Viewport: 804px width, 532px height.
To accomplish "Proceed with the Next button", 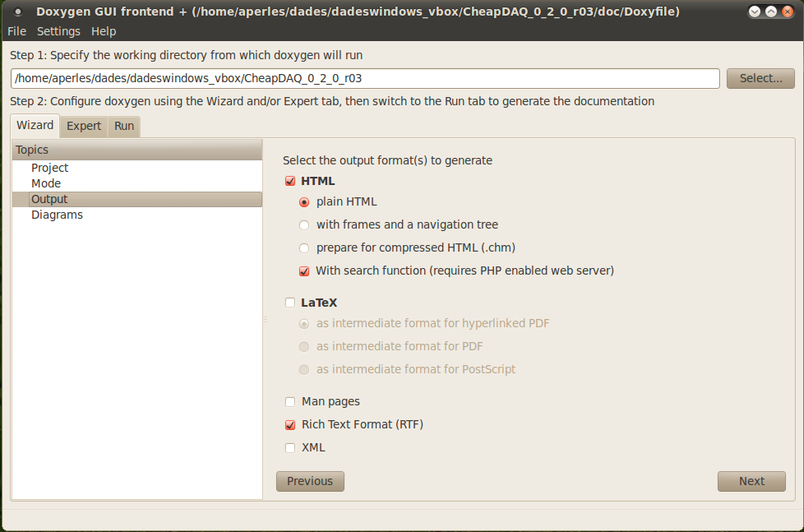I will pyautogui.click(x=751, y=481).
